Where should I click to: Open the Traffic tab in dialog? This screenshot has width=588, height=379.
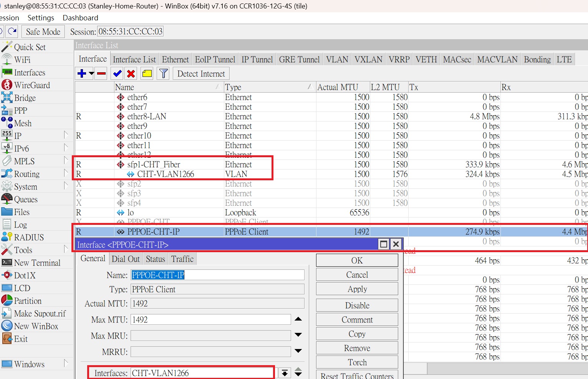[182, 259]
